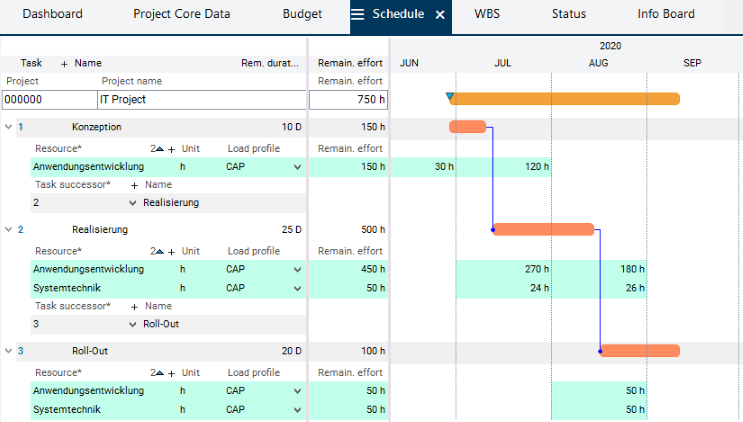This screenshot has width=743, height=422.
Task: Click the orange IT Project summary bar
Action: 566,98
